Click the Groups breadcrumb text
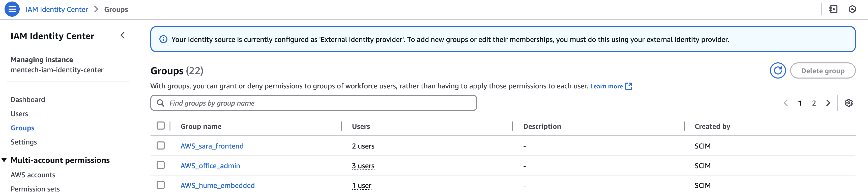Screen dimensions: 868x196 click(116, 9)
